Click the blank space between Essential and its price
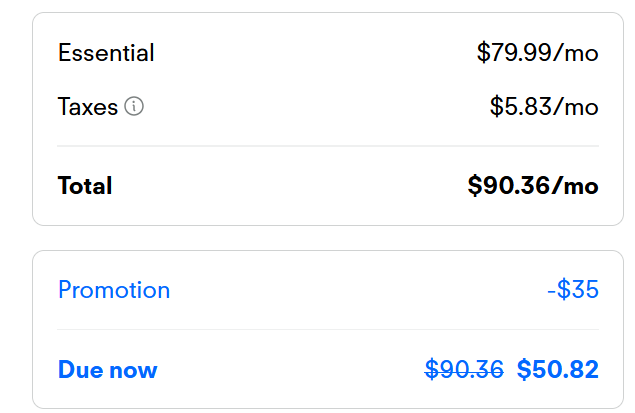Screen dimensions: 635x413 [315, 53]
